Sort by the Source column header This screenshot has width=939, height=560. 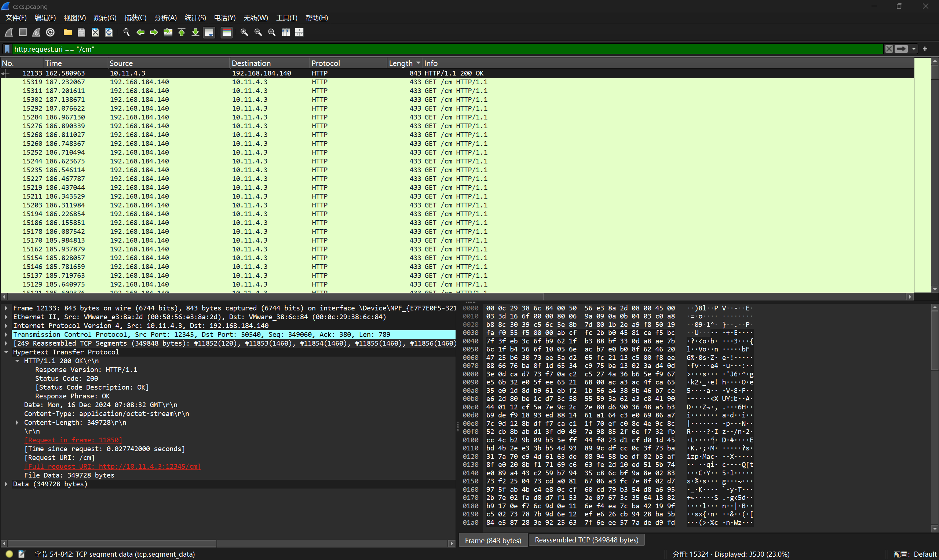168,63
